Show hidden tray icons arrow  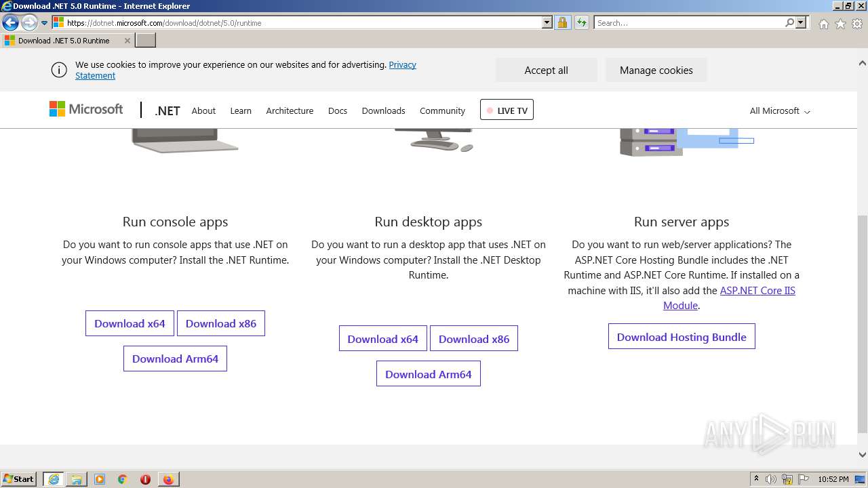click(x=756, y=479)
